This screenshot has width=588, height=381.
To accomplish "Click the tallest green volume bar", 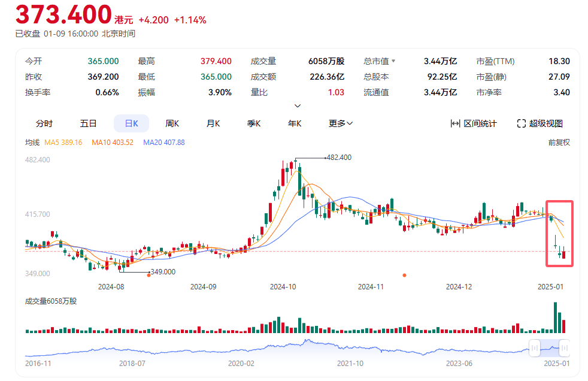I will tap(556, 318).
